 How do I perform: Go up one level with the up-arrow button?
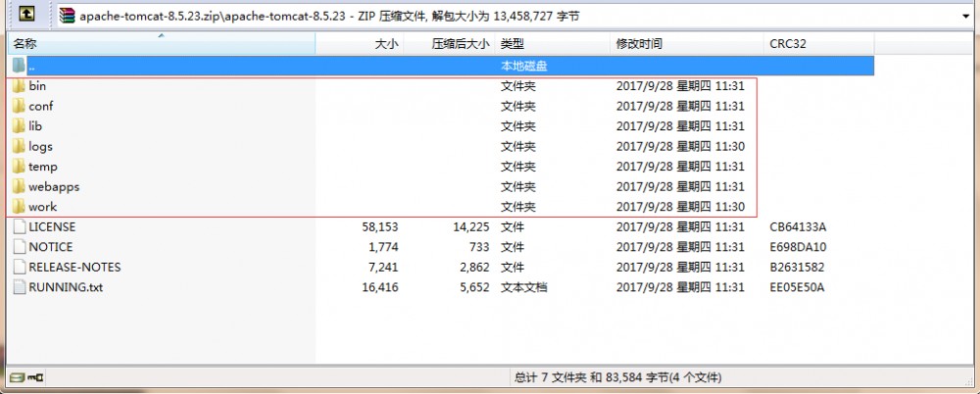[28, 15]
